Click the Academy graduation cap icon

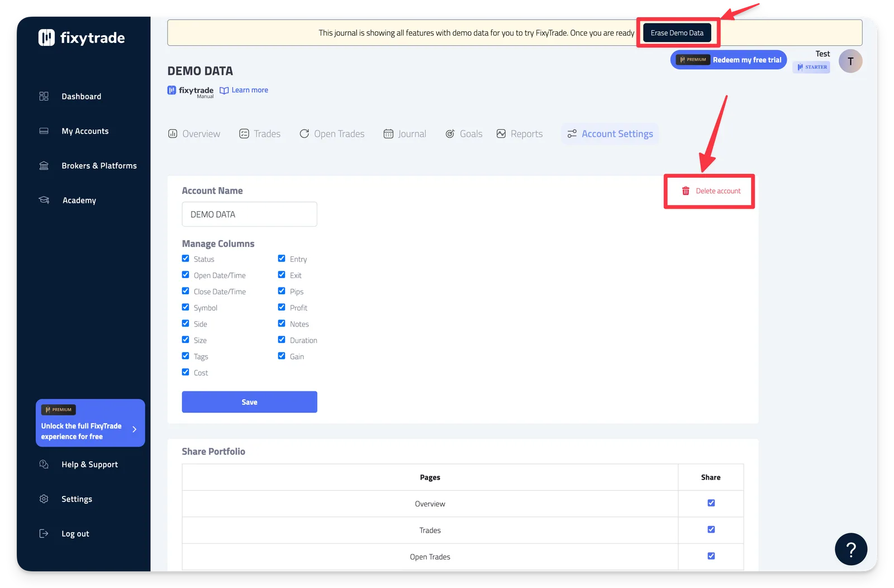[44, 200]
